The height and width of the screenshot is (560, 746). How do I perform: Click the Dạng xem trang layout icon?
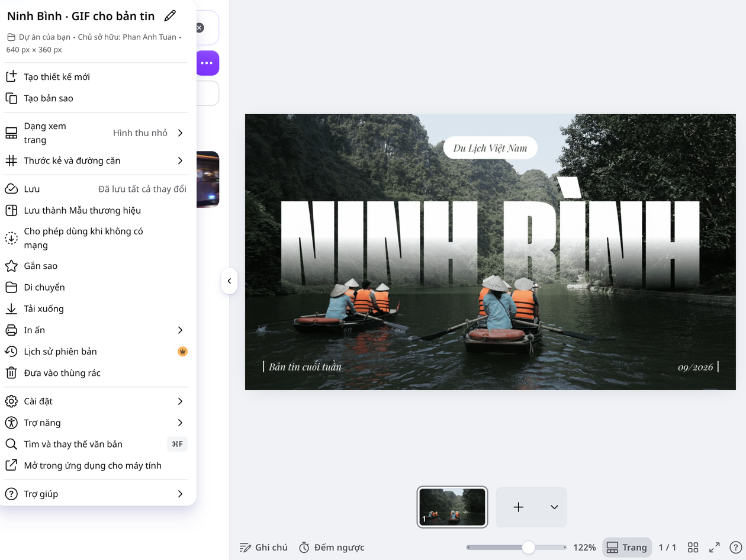coord(11,133)
